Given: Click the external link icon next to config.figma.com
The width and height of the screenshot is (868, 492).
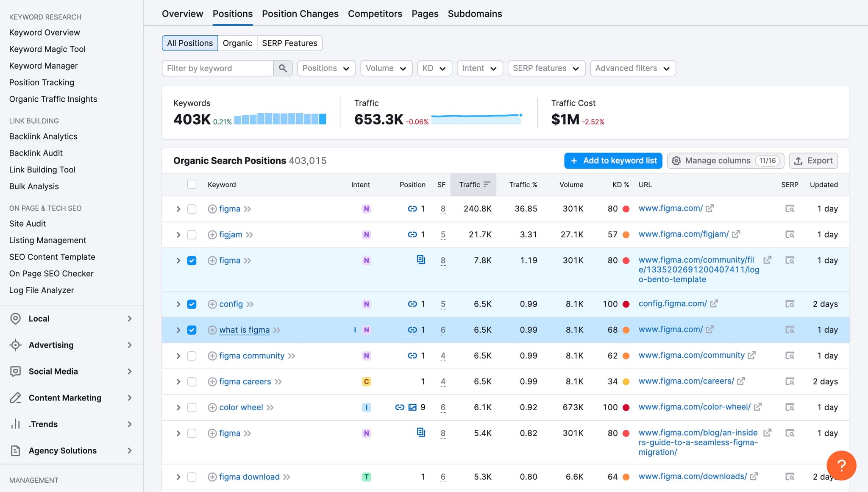Looking at the screenshot, I should click(714, 303).
